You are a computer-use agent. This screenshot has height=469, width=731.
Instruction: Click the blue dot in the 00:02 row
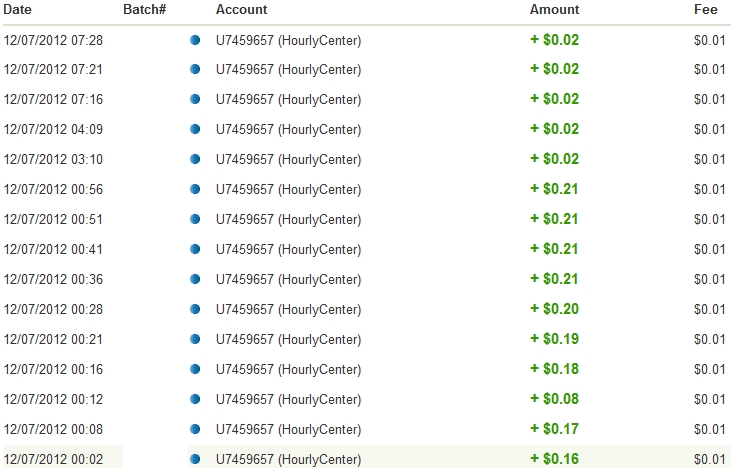pos(195,459)
